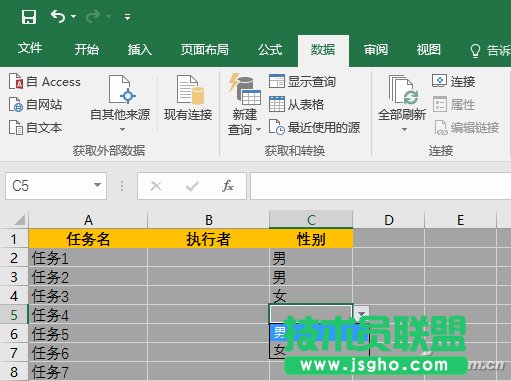Click the 性别 header cell
The width and height of the screenshot is (511, 381).
click(x=311, y=239)
